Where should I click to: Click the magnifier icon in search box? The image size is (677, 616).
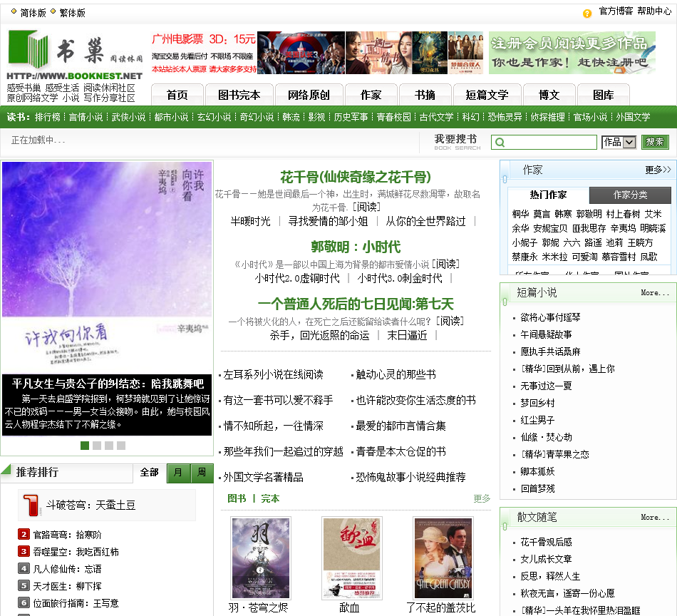pos(500,142)
